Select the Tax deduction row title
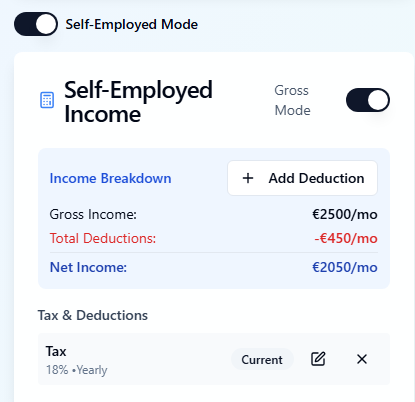 point(56,351)
